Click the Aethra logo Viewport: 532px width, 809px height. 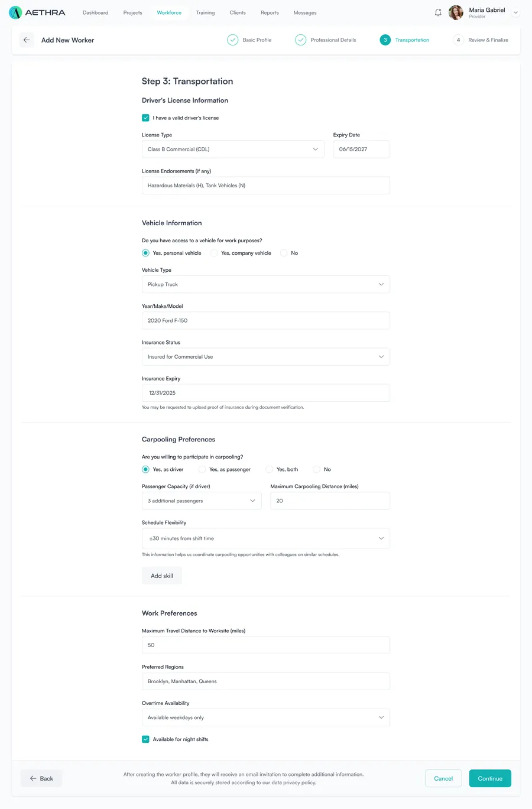pos(37,12)
